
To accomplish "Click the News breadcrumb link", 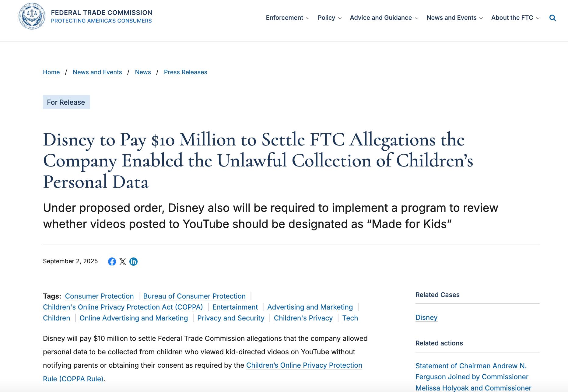I will [x=143, y=72].
